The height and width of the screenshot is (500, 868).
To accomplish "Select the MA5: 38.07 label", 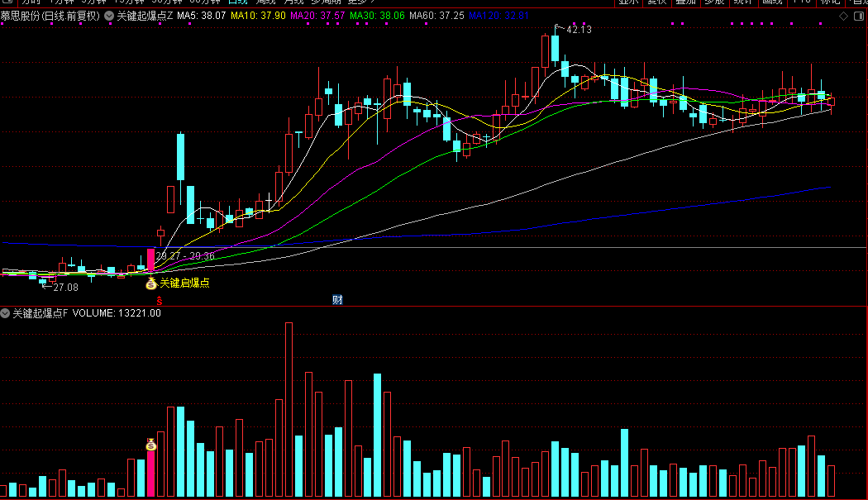I will point(202,16).
